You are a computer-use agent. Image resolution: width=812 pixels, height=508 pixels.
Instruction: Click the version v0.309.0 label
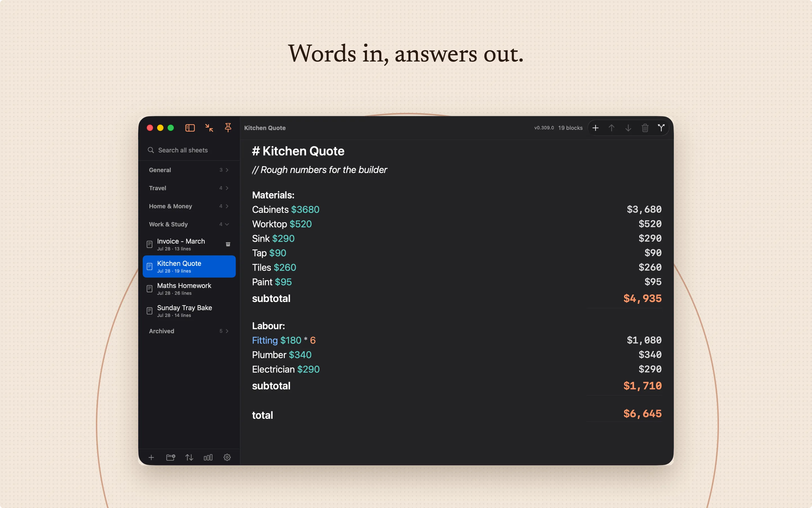[x=544, y=128]
